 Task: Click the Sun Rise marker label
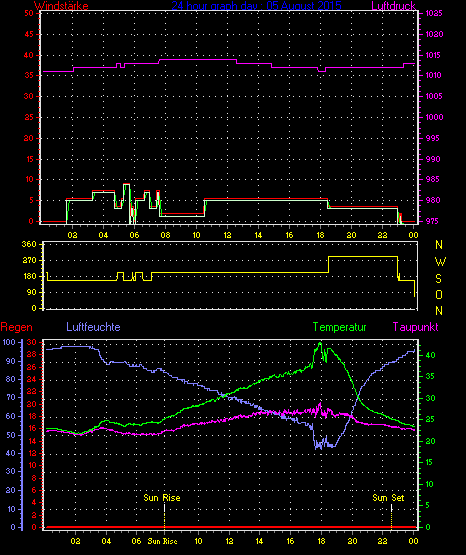click(x=162, y=498)
